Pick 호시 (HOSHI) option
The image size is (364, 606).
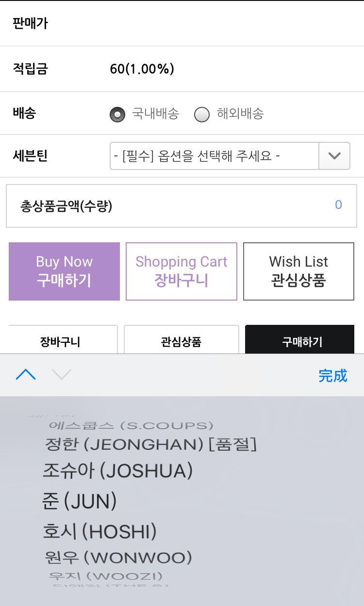[99, 531]
